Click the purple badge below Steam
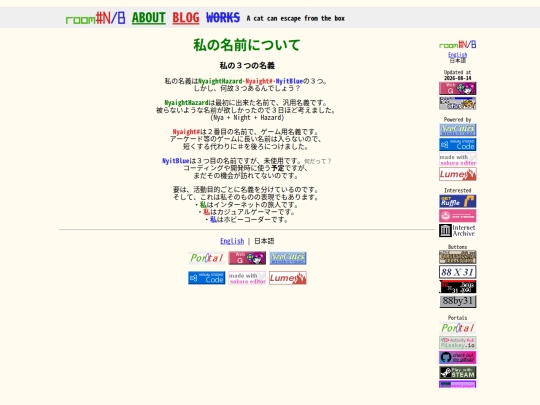 click(457, 384)
